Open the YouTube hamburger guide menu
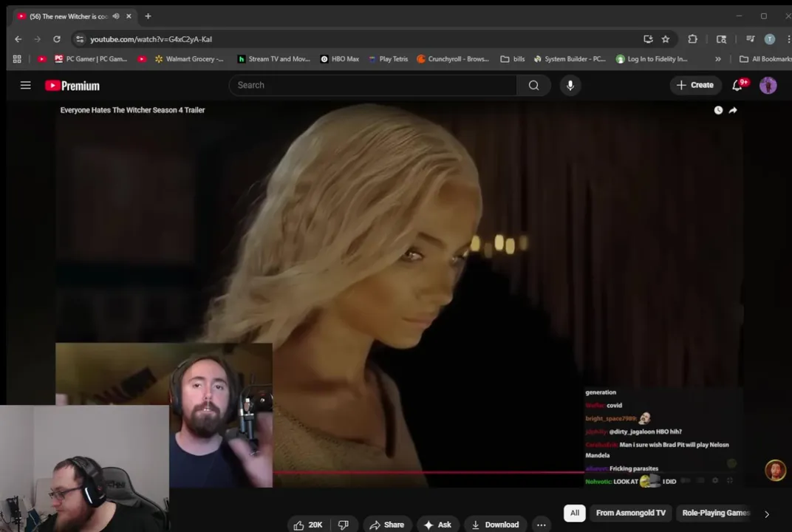 [26, 86]
